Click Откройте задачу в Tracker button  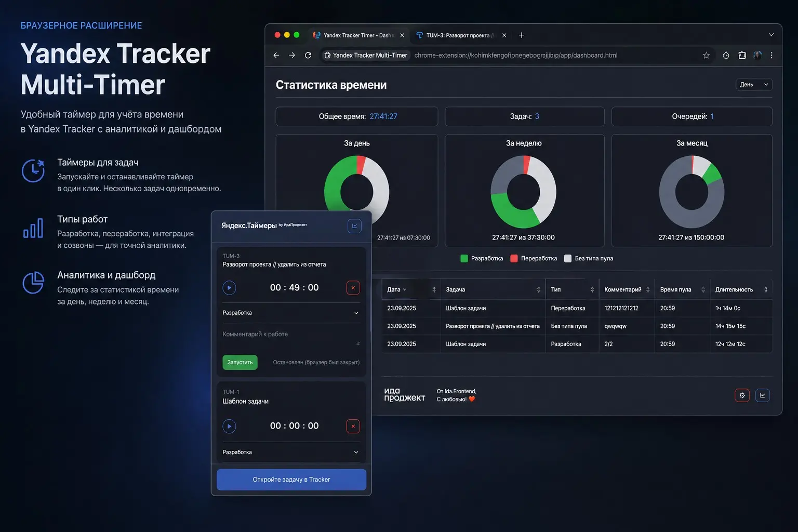click(291, 480)
